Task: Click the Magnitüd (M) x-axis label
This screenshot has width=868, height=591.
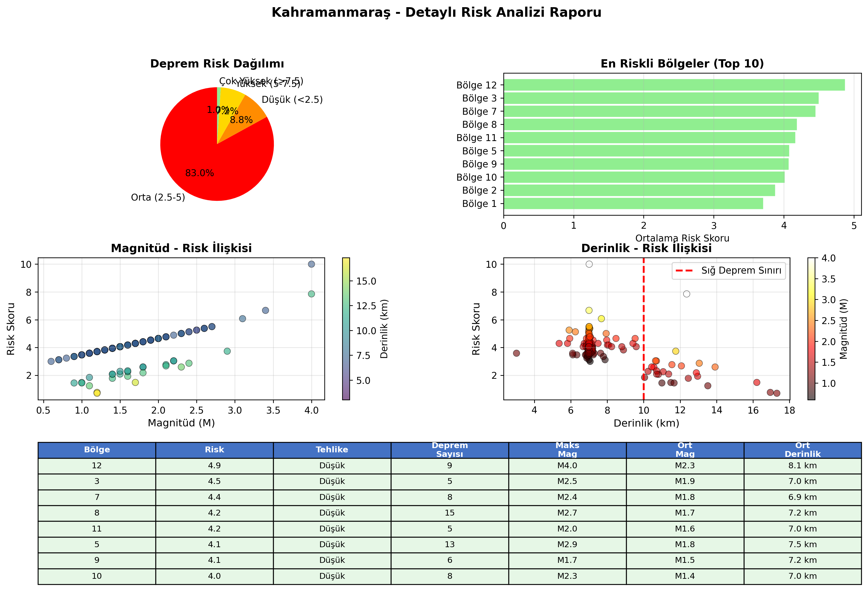Action: click(x=181, y=423)
